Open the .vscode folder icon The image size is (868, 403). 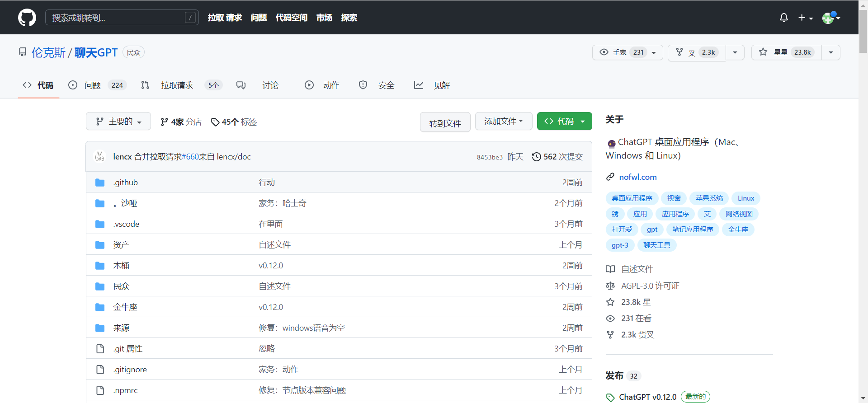(x=100, y=224)
